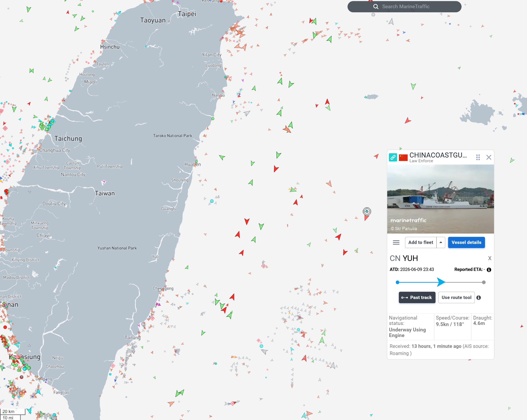The width and height of the screenshot is (527, 420).
Task: Click the Search MarineTraffic field
Action: tap(404, 7)
